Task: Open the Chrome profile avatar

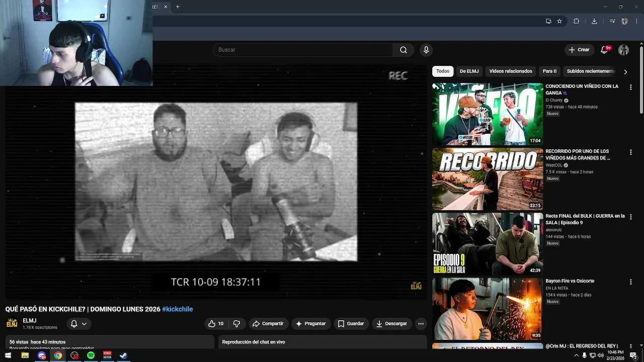Action: click(x=624, y=21)
